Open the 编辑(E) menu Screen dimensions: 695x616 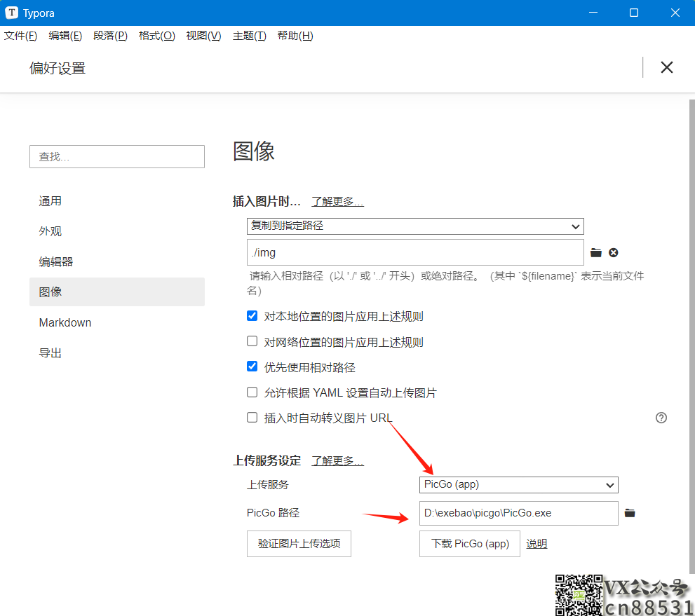(65, 36)
